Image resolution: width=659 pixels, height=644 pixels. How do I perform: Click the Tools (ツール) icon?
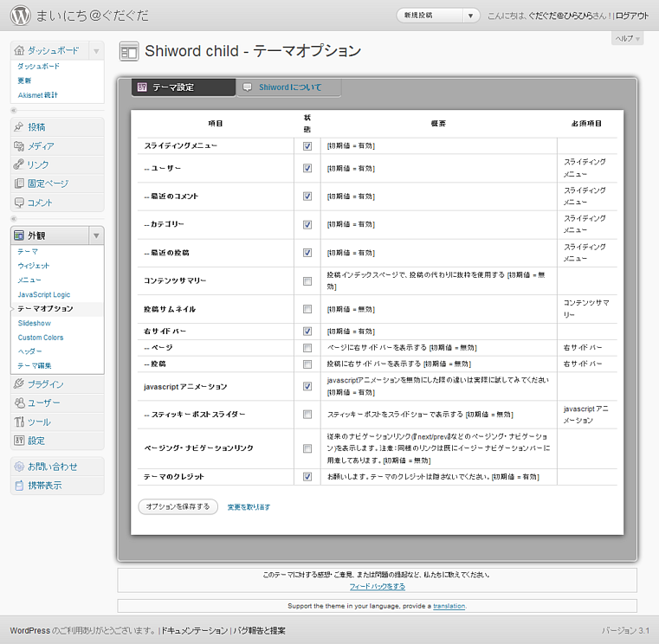click(19, 422)
